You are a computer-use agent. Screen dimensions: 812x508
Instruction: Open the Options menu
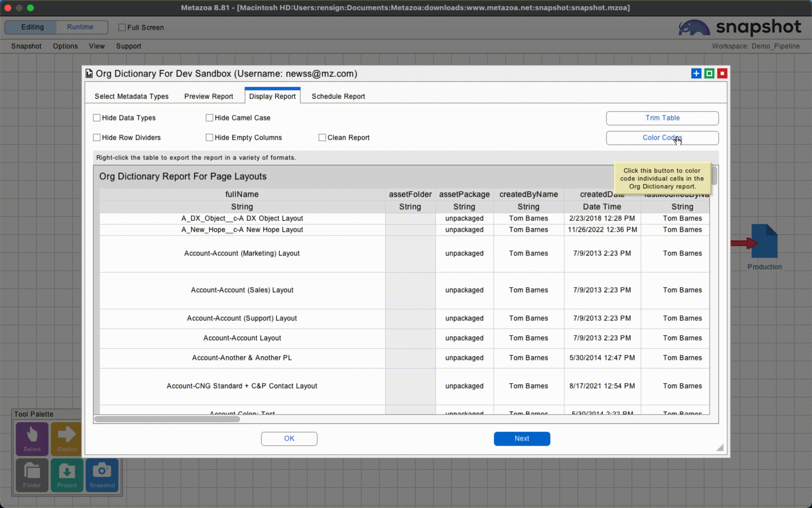[65, 46]
